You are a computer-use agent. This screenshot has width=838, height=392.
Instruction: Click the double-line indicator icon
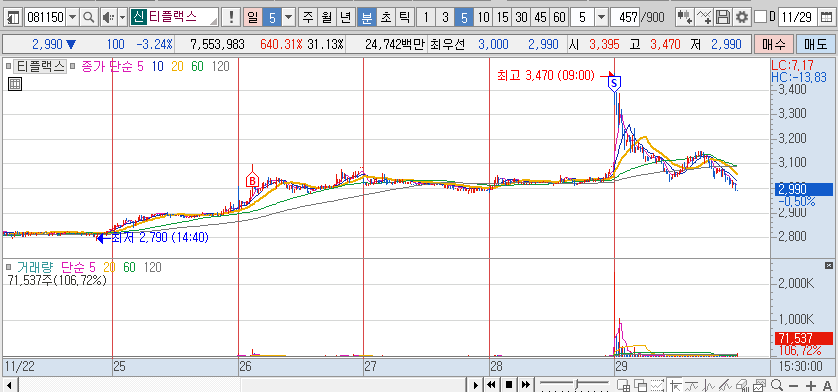(692, 385)
